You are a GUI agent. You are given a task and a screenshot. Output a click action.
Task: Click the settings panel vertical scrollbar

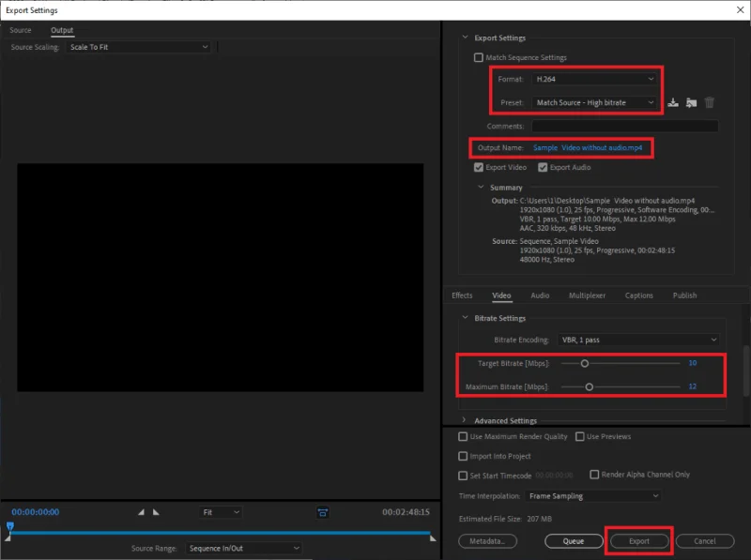[746, 371]
